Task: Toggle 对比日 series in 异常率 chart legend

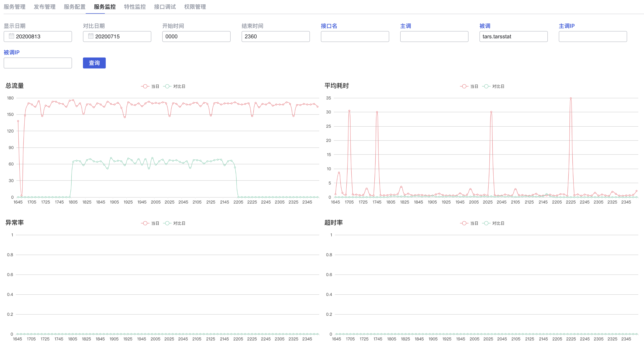Action: [174, 223]
